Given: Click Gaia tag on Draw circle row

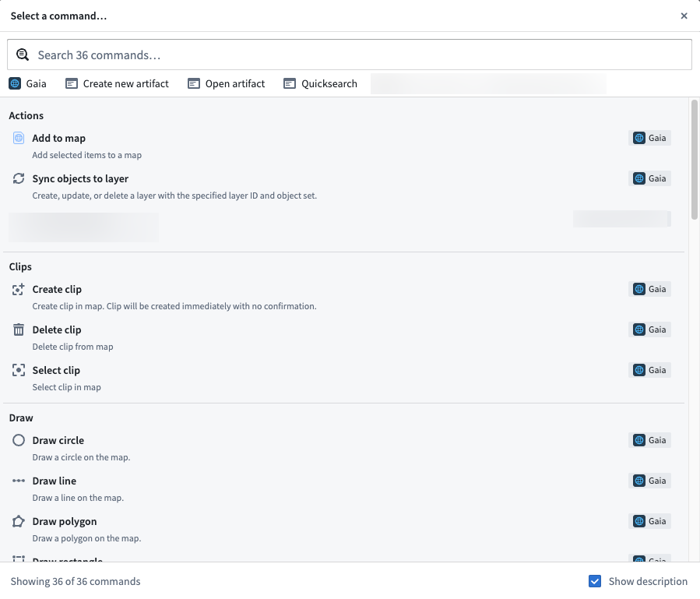Looking at the screenshot, I should (x=649, y=440).
